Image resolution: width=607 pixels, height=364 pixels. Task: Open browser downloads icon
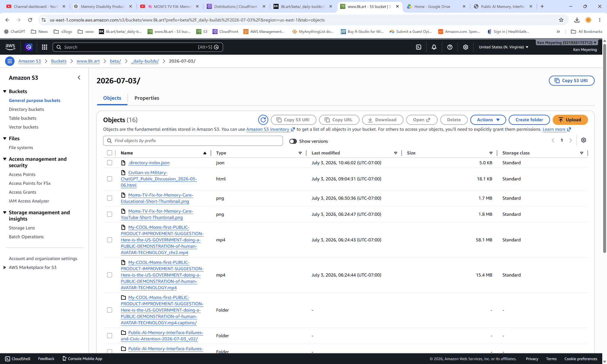577,20
